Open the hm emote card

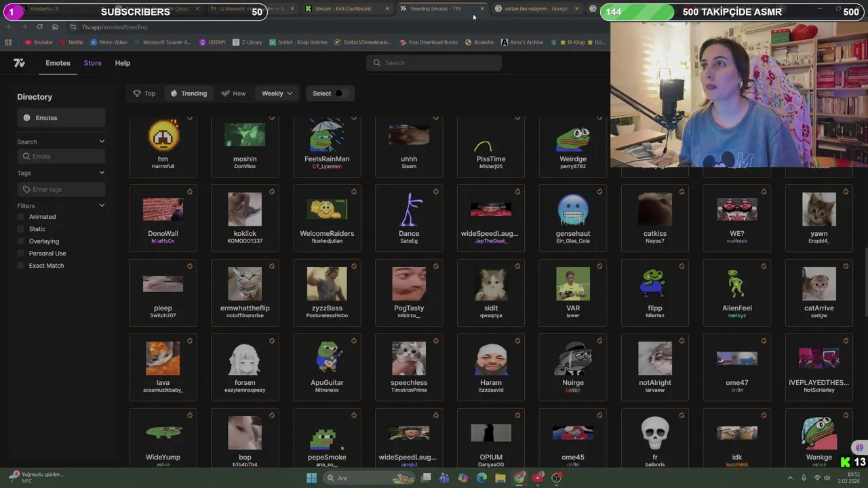coord(163,146)
